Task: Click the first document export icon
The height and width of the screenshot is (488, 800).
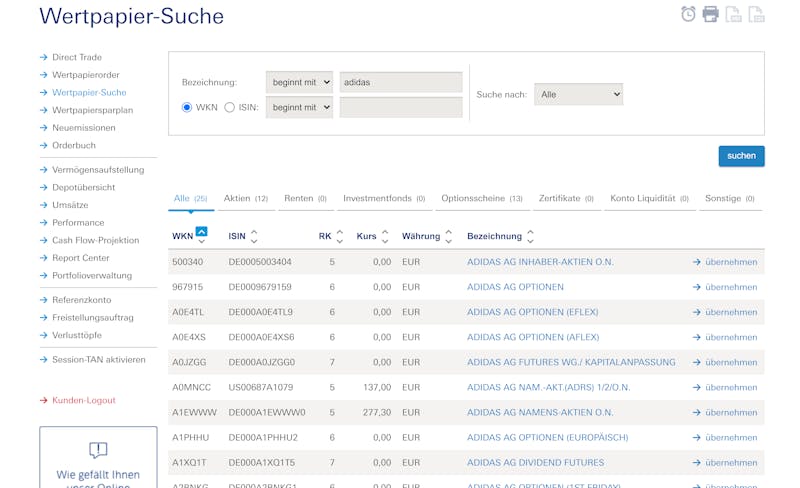Action: (x=733, y=14)
